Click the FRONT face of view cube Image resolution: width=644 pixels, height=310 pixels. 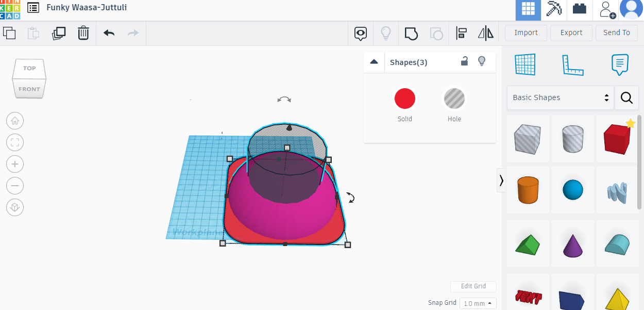(x=29, y=89)
